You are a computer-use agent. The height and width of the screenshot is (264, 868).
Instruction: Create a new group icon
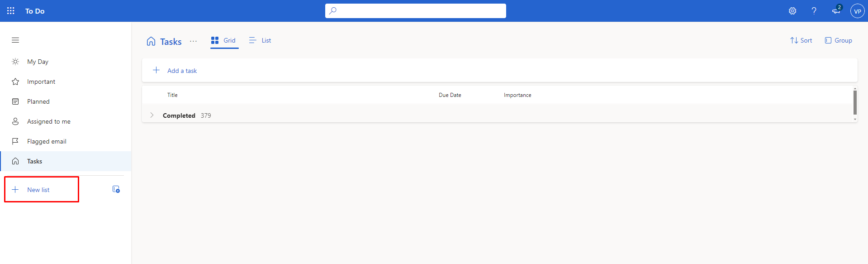(x=116, y=189)
